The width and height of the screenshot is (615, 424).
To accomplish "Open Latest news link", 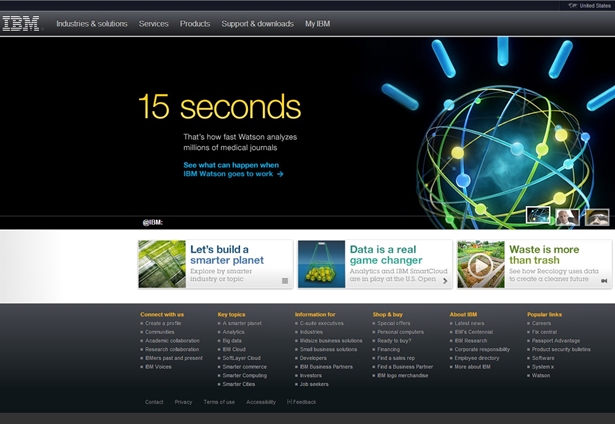I will click(x=469, y=323).
